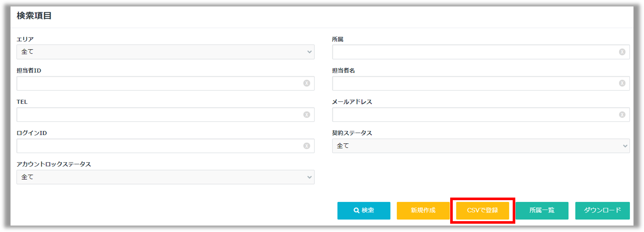
Task: Clear the 担当者ID field using its X icon
Action: tap(307, 83)
